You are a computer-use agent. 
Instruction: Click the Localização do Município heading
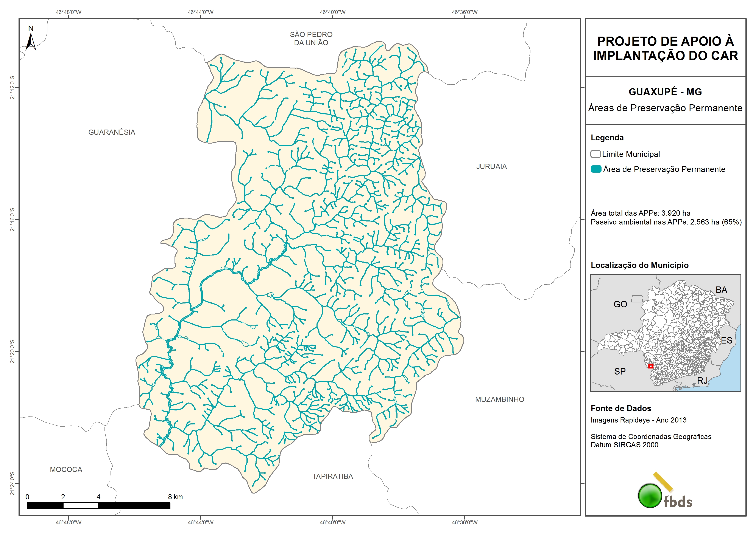coord(639,265)
